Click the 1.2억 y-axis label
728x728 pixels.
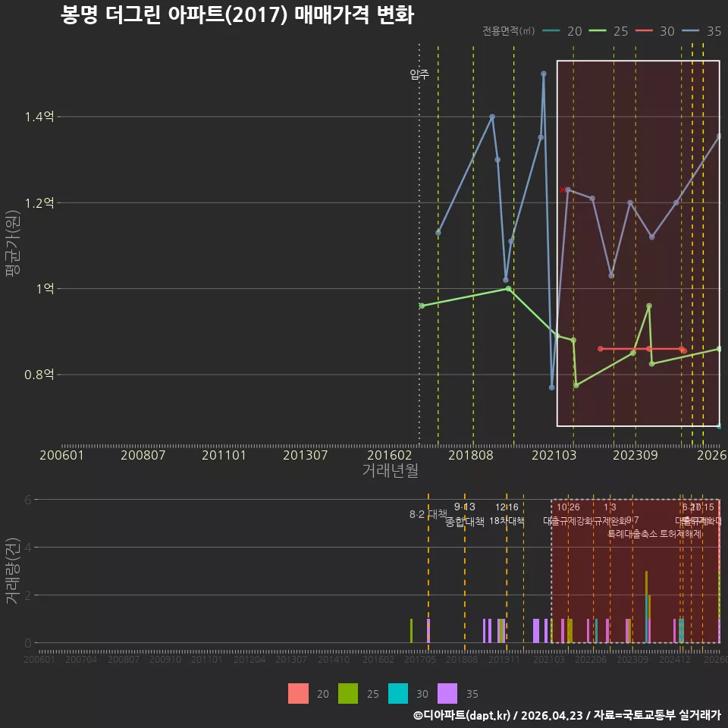pyautogui.click(x=39, y=203)
